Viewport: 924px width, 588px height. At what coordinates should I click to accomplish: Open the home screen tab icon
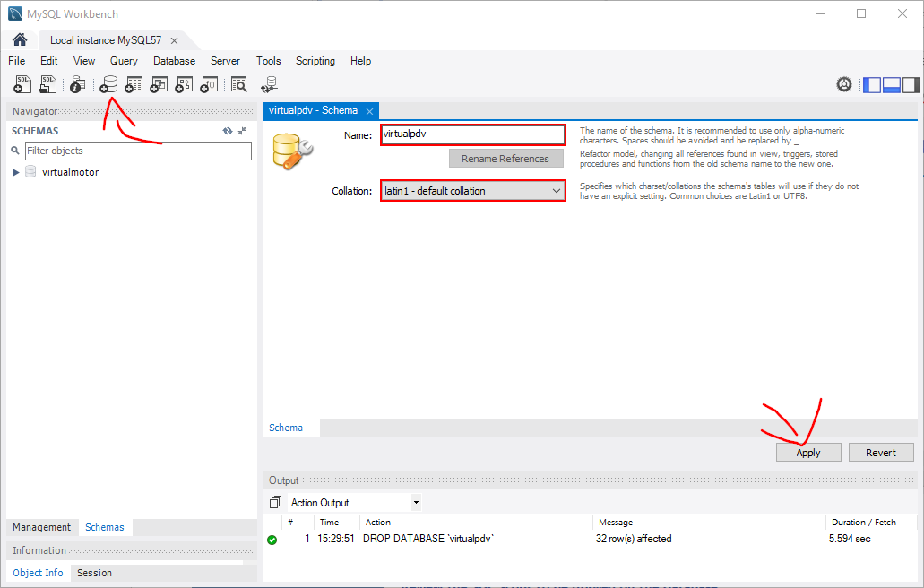[x=20, y=39]
